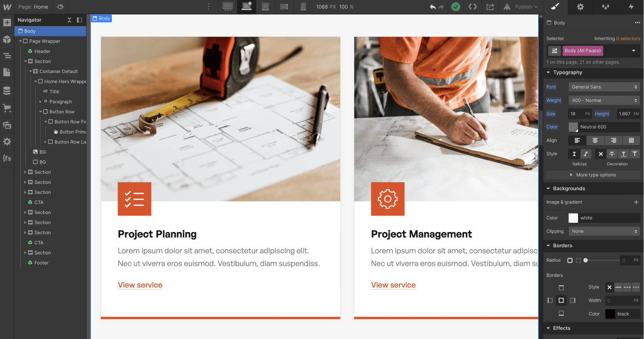
Task: Remove text decoration with the X option
Action: 600,154
